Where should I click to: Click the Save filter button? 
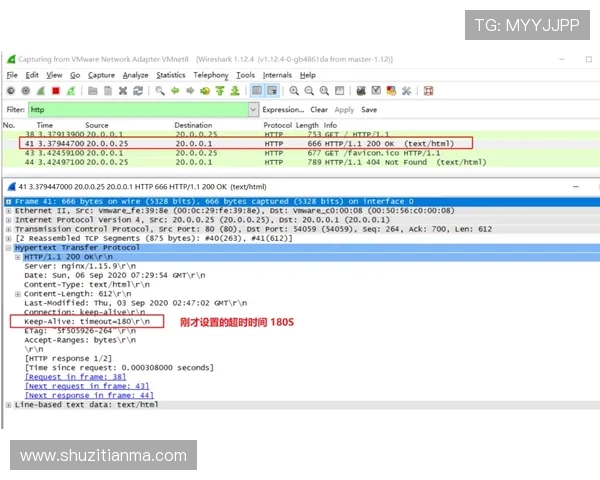(x=369, y=110)
